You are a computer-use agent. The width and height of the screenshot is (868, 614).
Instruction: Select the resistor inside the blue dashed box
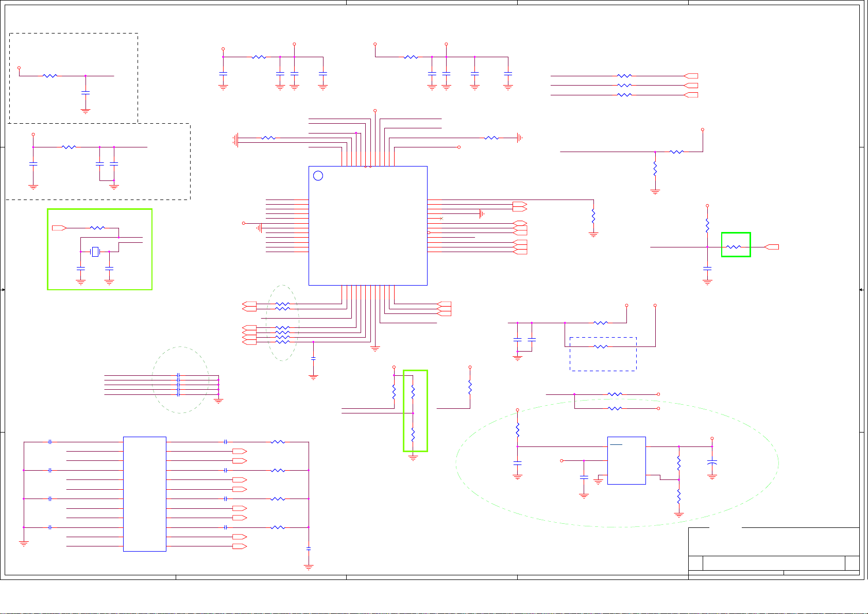601,346
